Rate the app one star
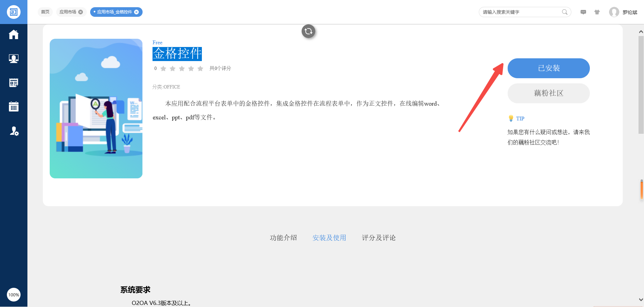The height and width of the screenshot is (307, 644). (x=163, y=69)
